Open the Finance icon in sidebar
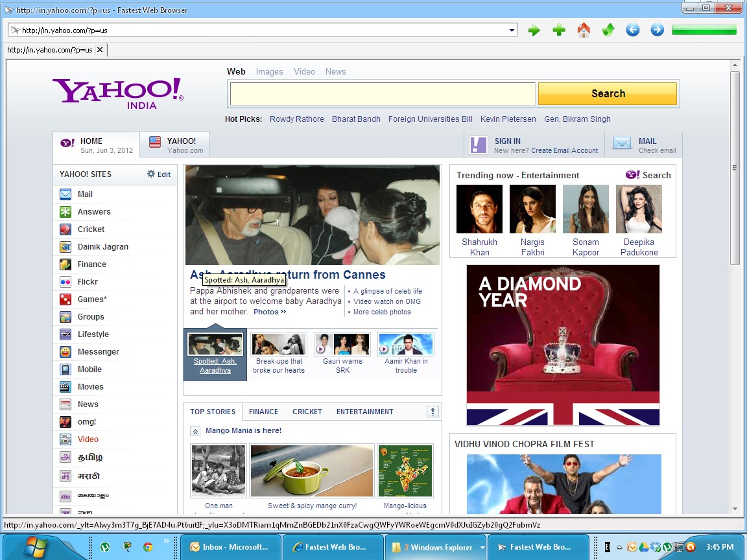 pos(65,264)
